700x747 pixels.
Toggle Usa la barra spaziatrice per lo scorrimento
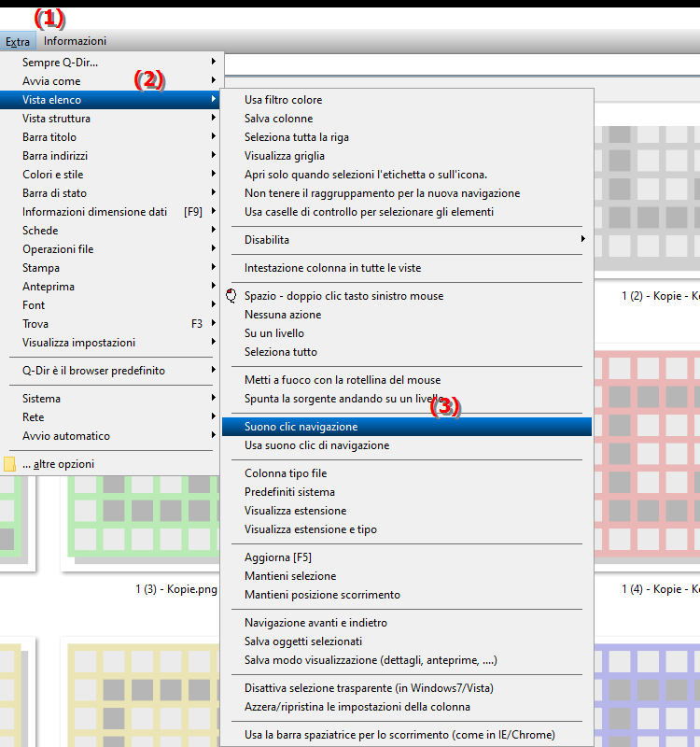[x=407, y=735]
